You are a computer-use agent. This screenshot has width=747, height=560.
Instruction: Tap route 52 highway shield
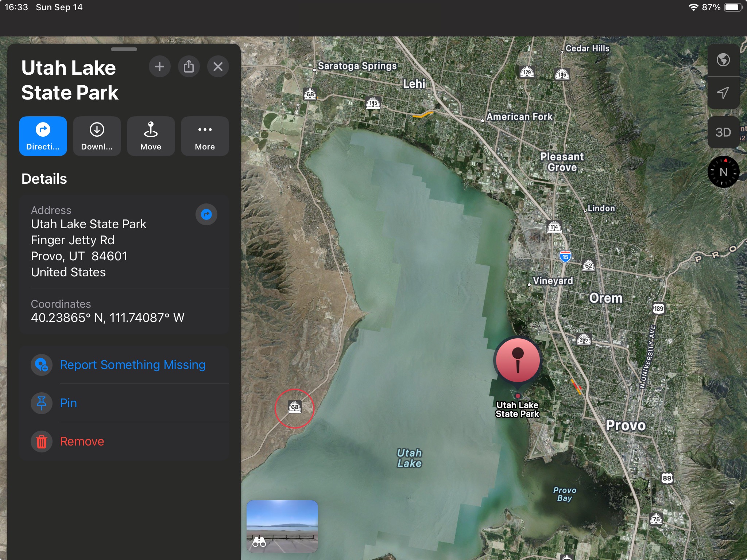588,266
